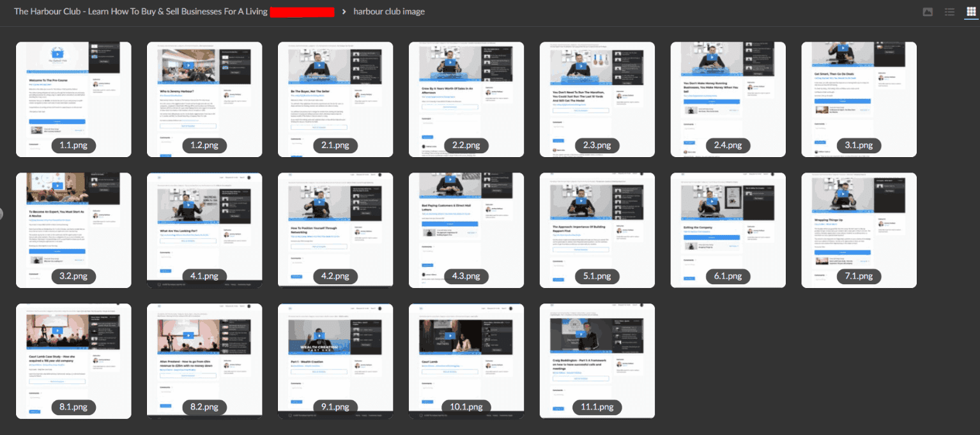This screenshot has height=435, width=980.
Task: Switch to the image preview view icon
Action: coord(928,12)
